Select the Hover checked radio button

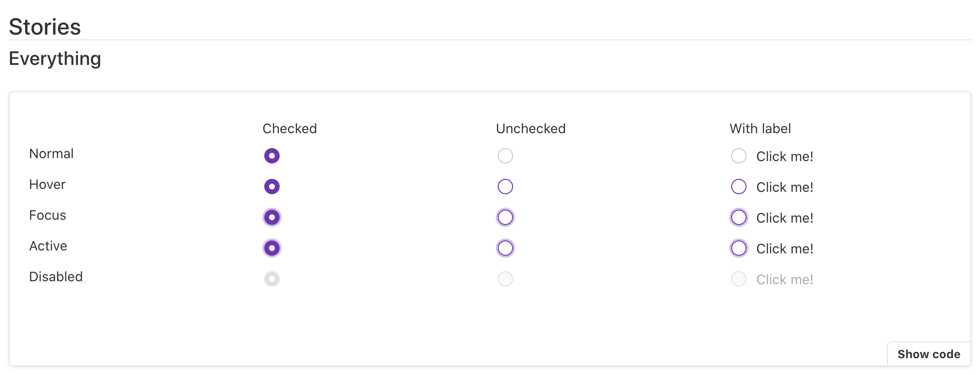272,187
